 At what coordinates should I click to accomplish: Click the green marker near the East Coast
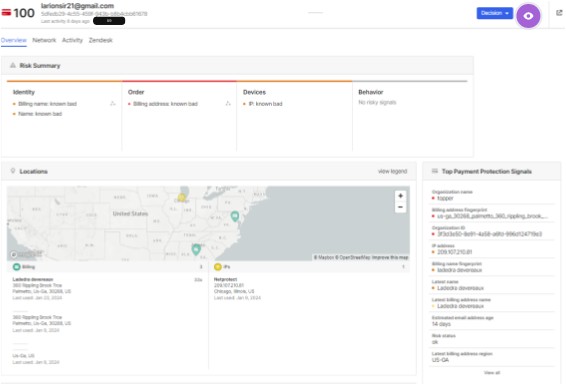pyautogui.click(x=235, y=216)
